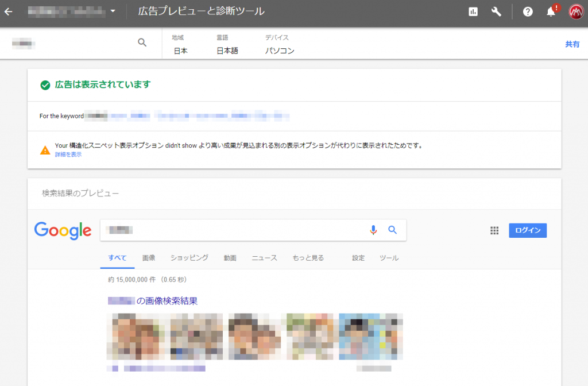Activate voice search microphone in the preview
This screenshot has height=386, width=588.
click(x=373, y=230)
